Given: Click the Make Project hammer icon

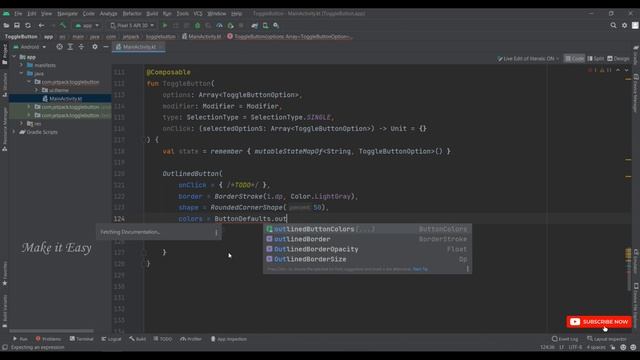Looking at the screenshot, I should click(63, 25).
